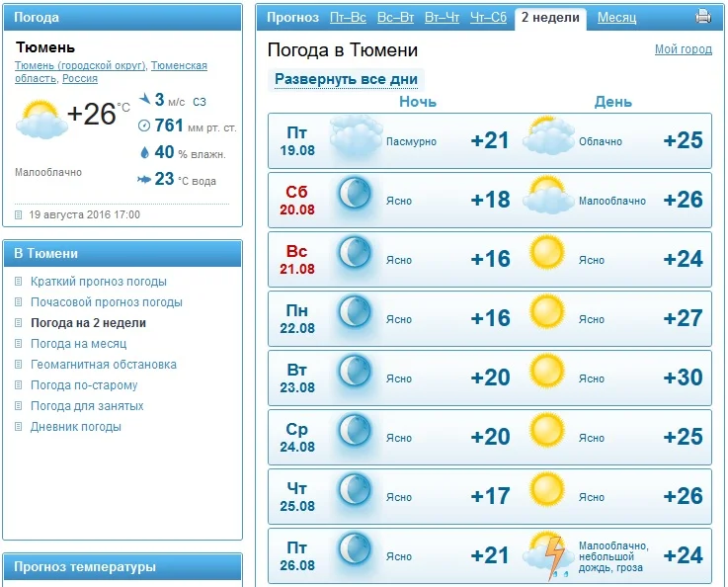Click cloudy night icon for Friday 19.08

pyautogui.click(x=356, y=137)
